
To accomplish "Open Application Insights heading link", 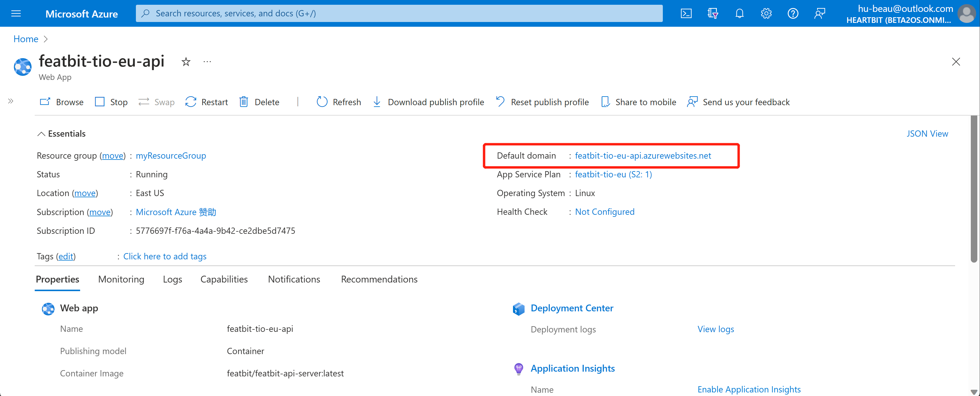I will click(573, 368).
